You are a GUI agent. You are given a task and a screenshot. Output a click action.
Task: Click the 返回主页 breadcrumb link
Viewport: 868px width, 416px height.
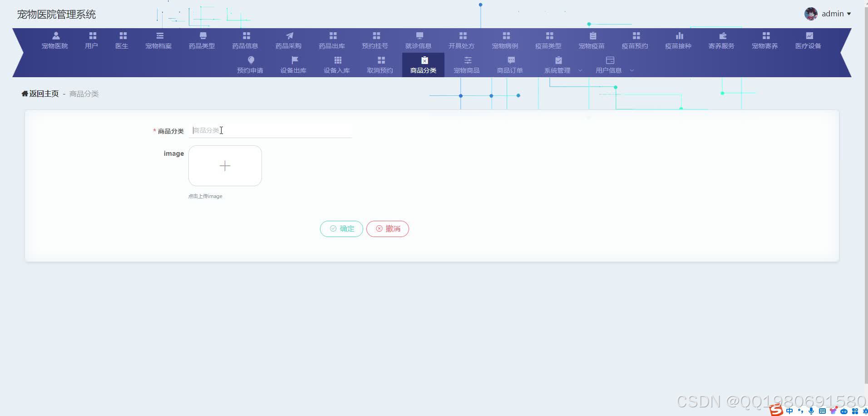click(x=40, y=94)
